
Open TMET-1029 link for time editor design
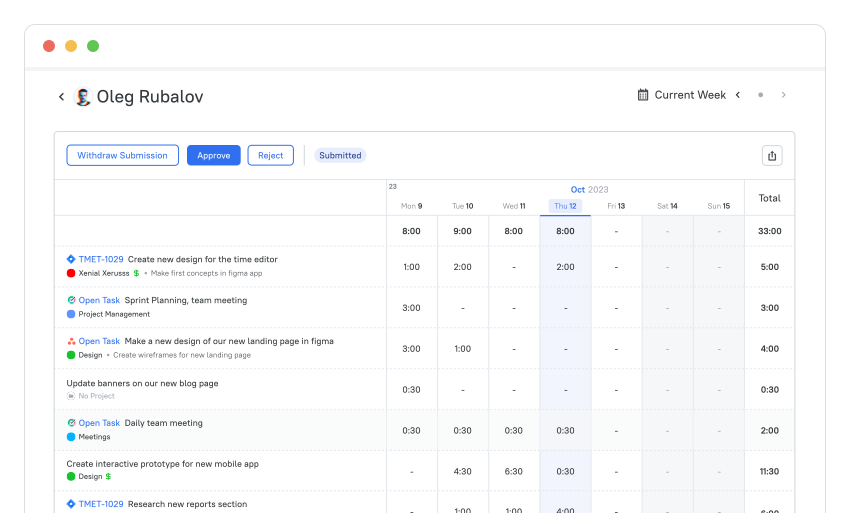coord(101,259)
